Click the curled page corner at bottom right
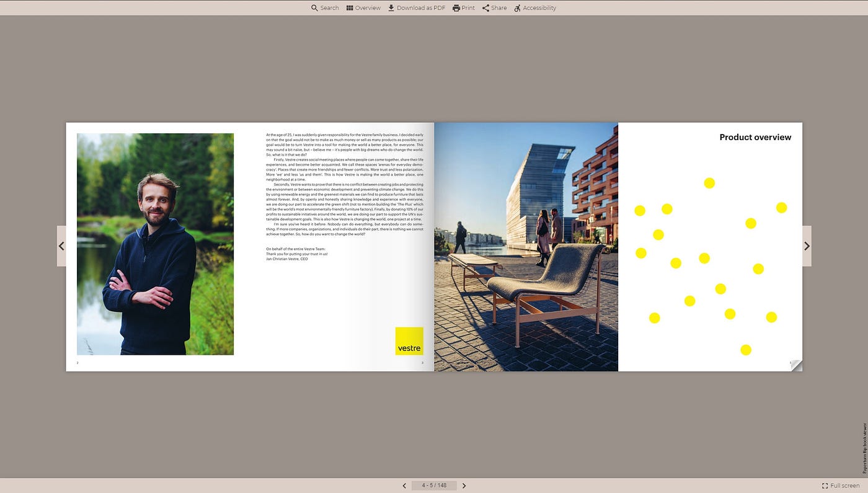The width and height of the screenshot is (868, 493). (x=796, y=365)
